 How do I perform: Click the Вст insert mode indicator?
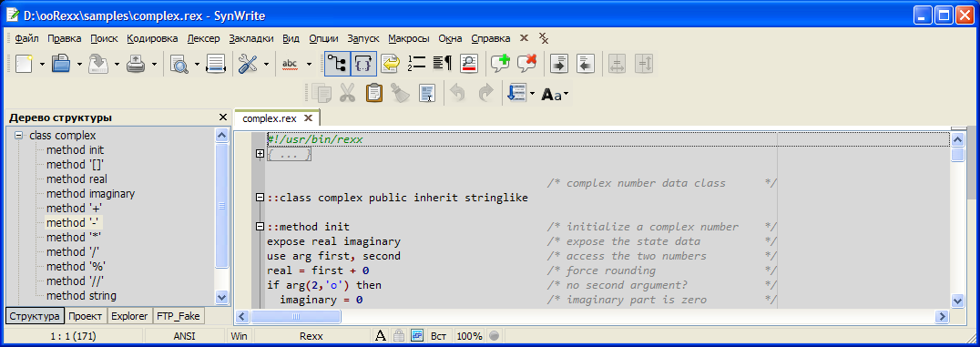438,336
